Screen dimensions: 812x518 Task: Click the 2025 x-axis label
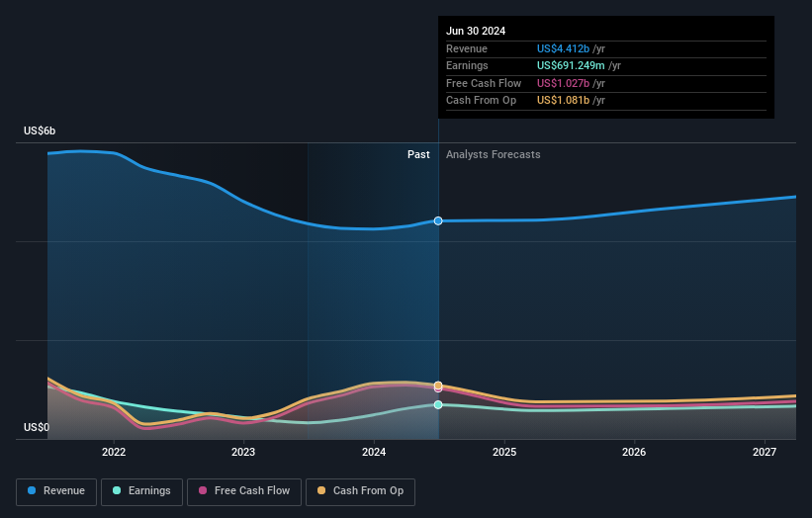[504, 453]
